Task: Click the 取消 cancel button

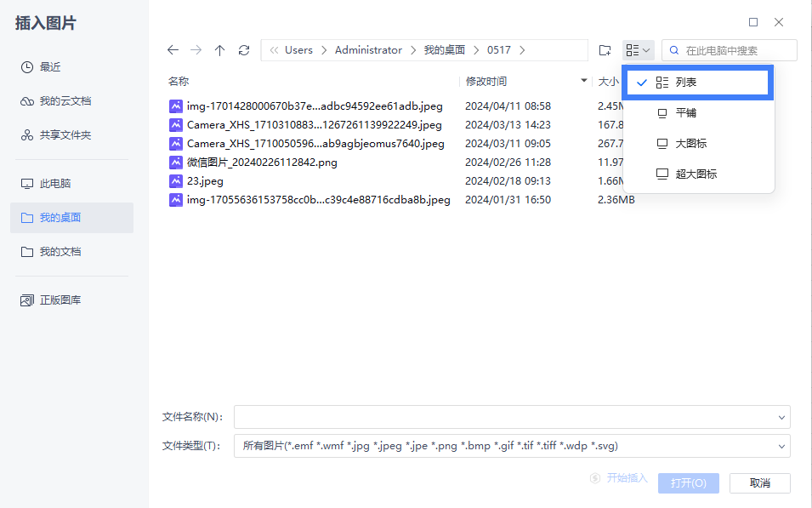Action: tap(759, 483)
